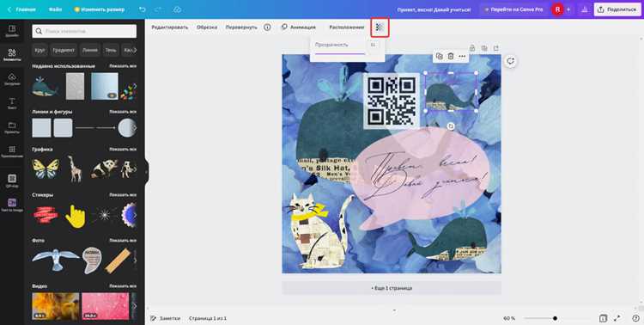Show all Линии и фигуры items
The width and height of the screenshot is (644, 325).
click(123, 112)
